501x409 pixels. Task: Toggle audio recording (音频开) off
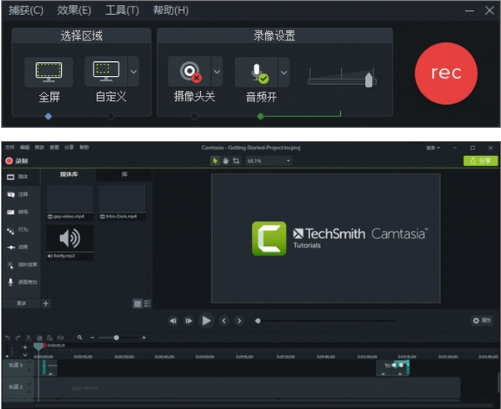tap(256, 72)
